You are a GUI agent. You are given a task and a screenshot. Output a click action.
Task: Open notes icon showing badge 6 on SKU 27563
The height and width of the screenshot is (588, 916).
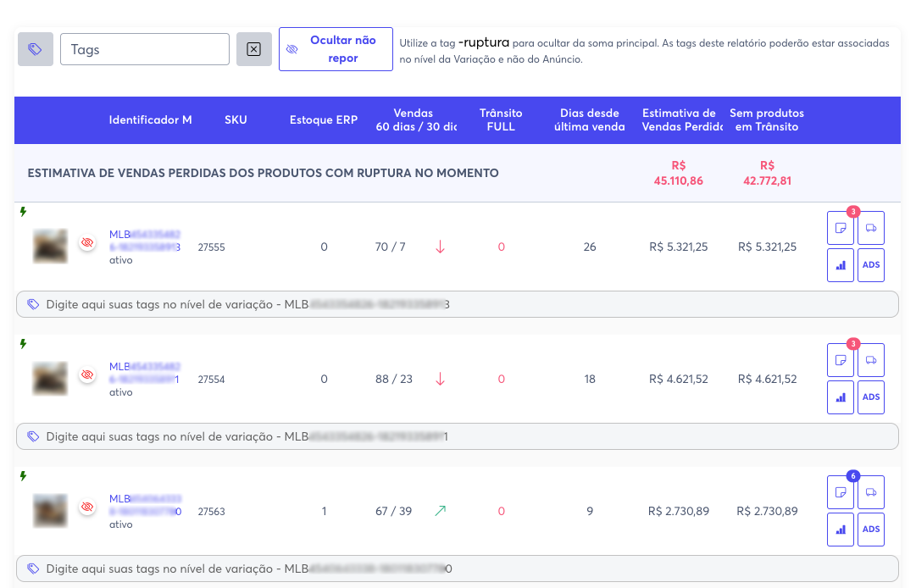840,491
